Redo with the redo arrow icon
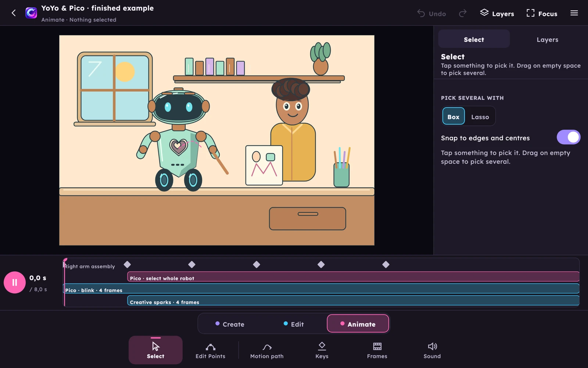The image size is (588, 368). coord(463,13)
